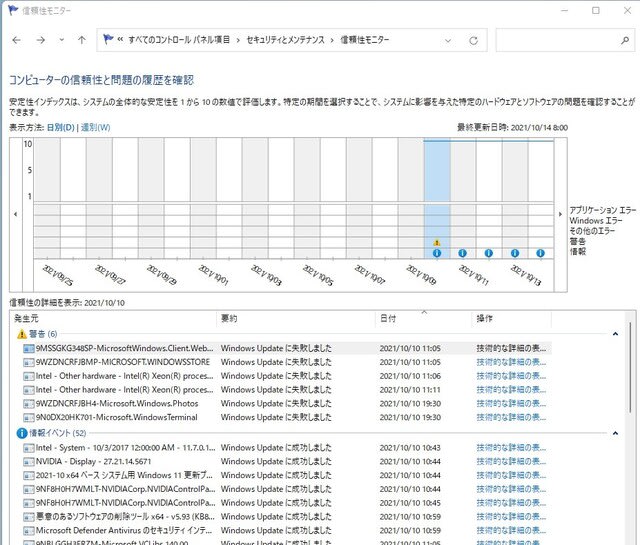
Task: Switch view to 日別(D)
Action: [x=60, y=127]
